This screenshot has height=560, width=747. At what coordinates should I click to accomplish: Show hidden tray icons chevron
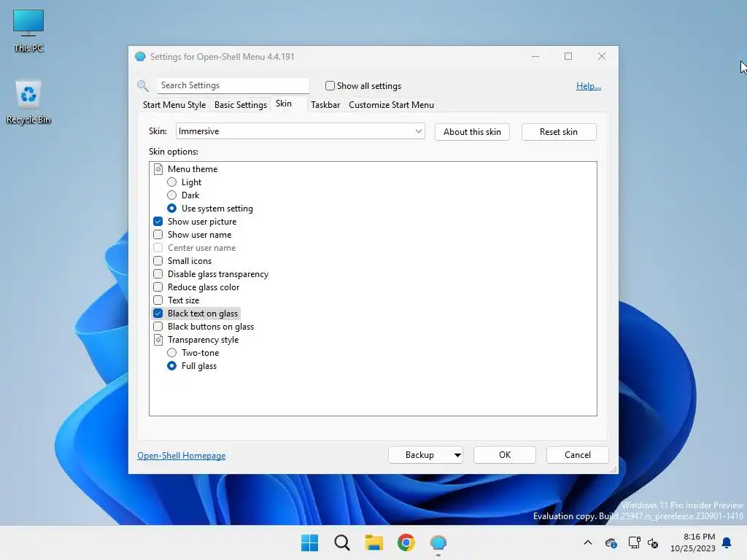[588, 542]
